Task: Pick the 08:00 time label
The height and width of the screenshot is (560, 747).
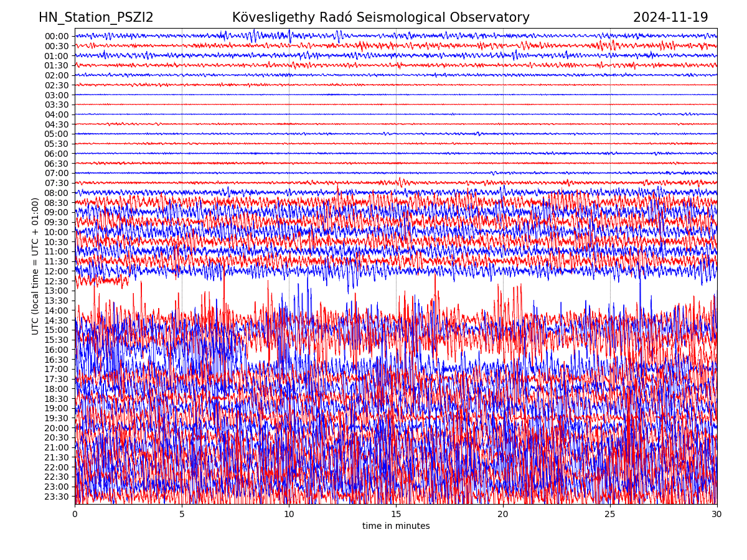Action: click(57, 193)
